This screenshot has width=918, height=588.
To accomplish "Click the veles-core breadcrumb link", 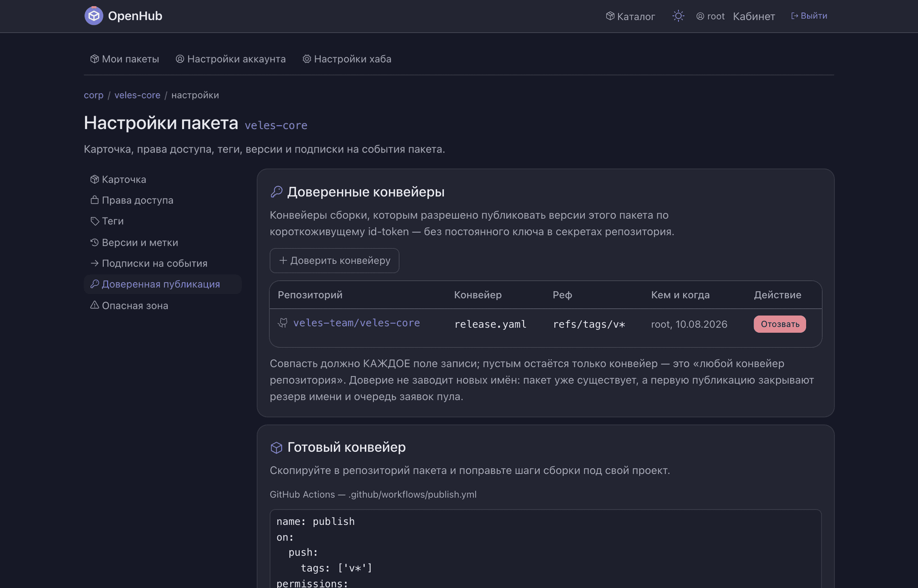I will 137,95.
